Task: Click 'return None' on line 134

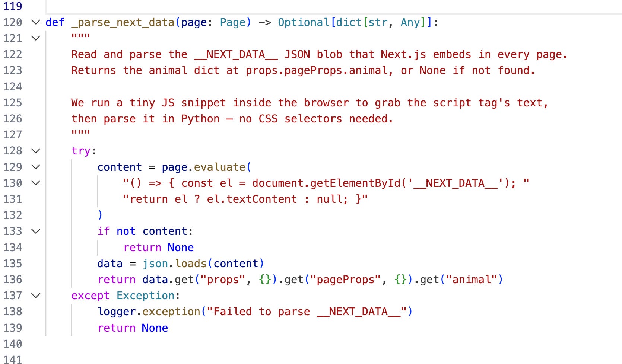Action: (x=159, y=248)
